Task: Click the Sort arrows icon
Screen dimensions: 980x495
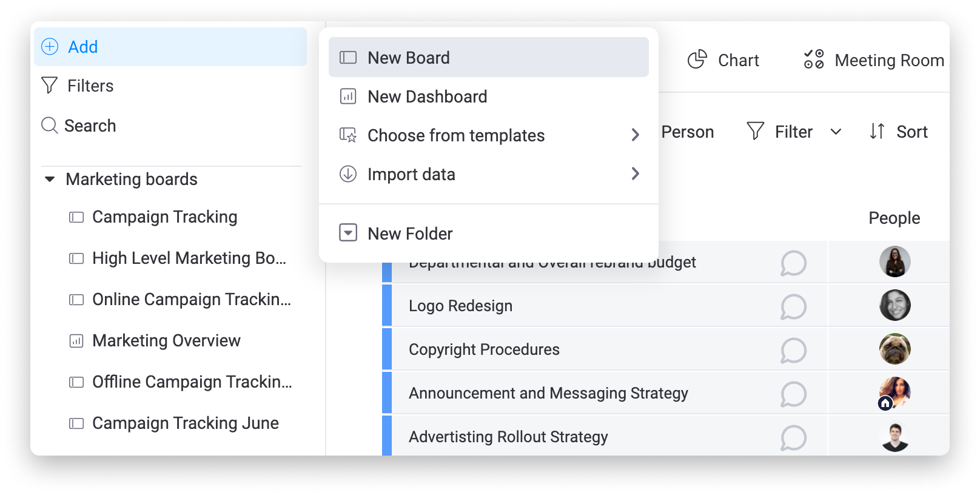Action: coord(877,131)
